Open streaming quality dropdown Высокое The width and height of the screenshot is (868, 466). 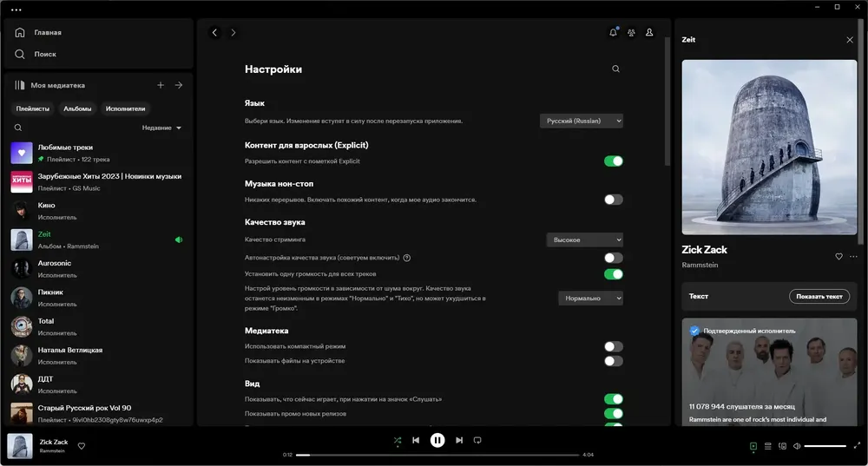click(x=584, y=240)
